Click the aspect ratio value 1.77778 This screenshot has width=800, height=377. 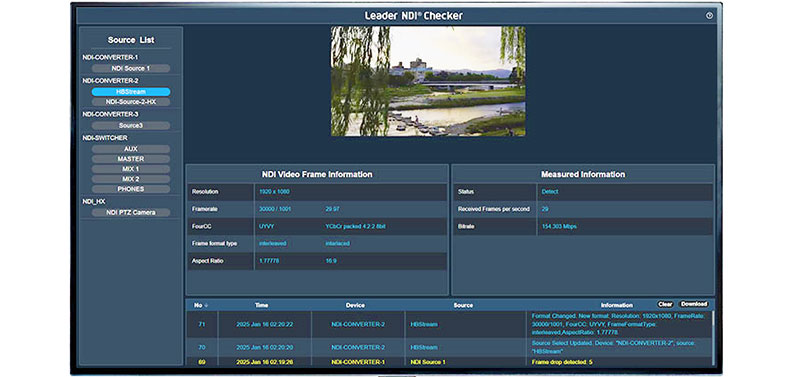[x=269, y=261]
